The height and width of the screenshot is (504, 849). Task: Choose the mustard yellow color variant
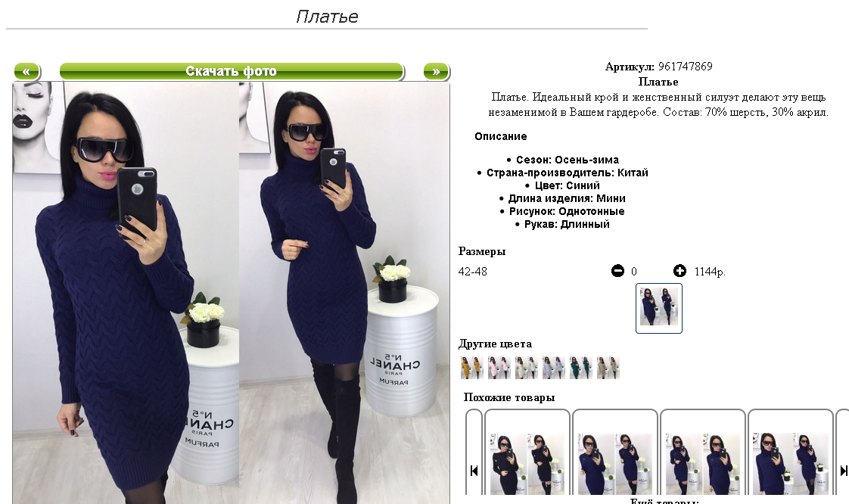pyautogui.click(x=471, y=368)
